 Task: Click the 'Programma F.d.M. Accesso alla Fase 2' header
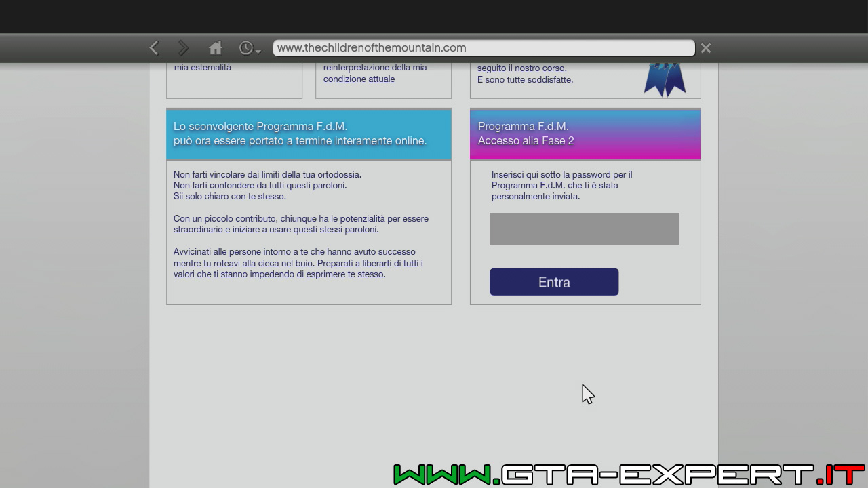tap(585, 134)
